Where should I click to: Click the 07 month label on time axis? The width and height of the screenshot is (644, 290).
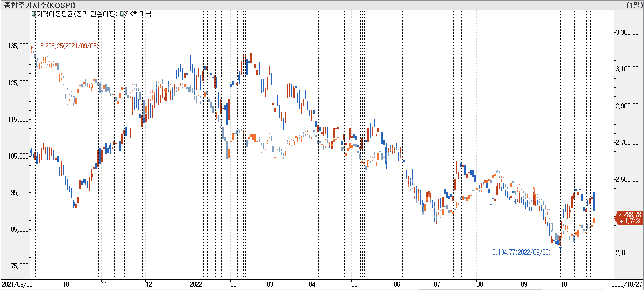437,285
